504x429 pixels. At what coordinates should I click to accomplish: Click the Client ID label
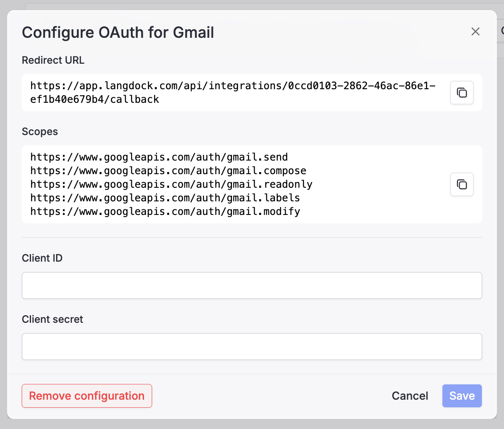tap(42, 258)
